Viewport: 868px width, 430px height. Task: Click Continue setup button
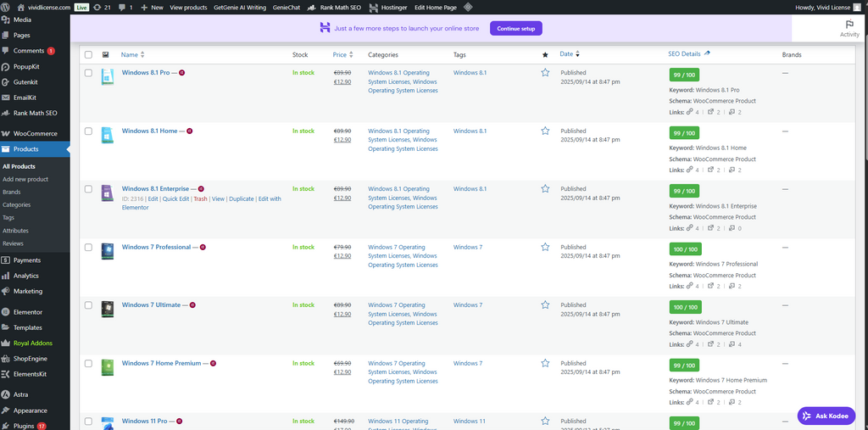tap(516, 28)
